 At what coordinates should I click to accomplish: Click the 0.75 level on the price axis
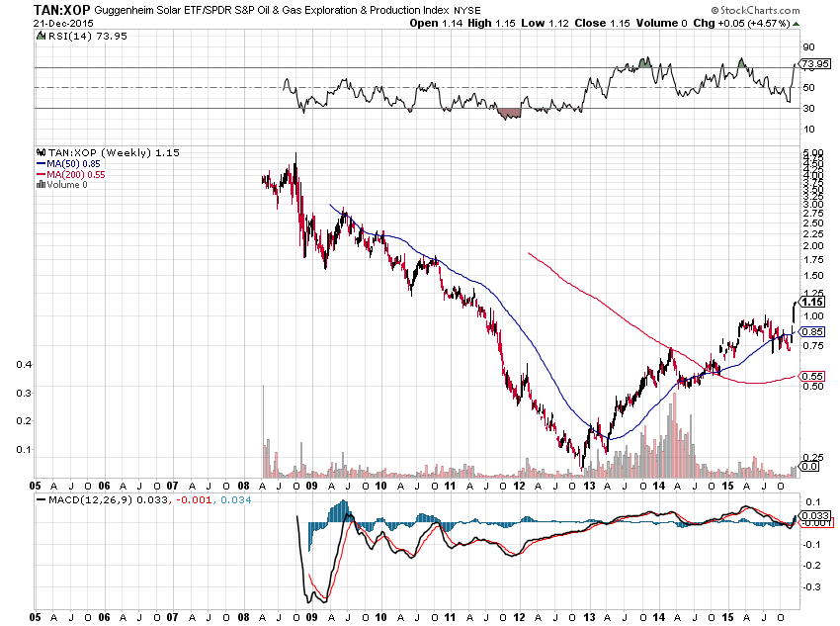[813, 346]
